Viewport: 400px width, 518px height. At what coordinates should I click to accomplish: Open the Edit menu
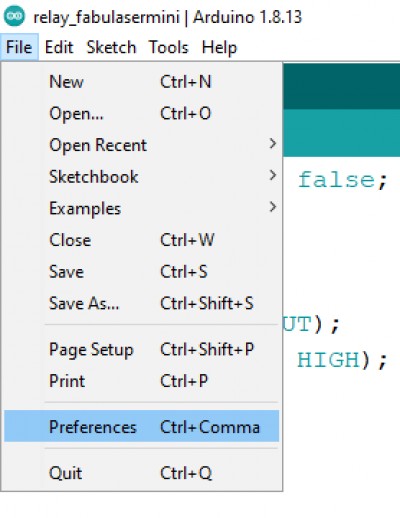[59, 47]
